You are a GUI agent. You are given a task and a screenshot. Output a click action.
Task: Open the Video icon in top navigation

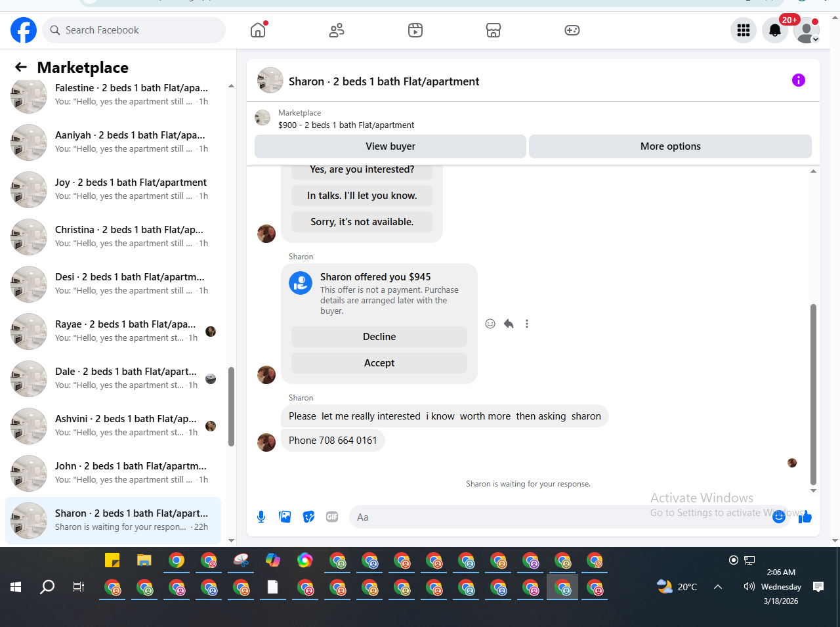(x=415, y=30)
